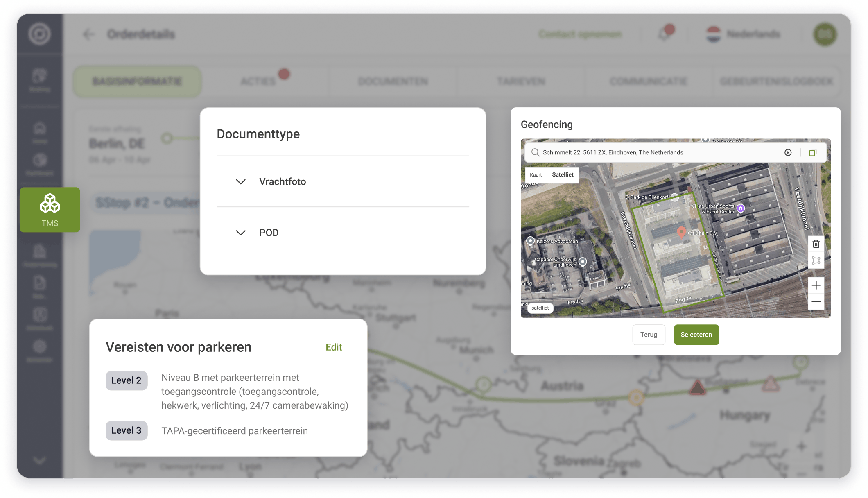Click TAPA-gecertificeerd parkeerterrein text
This screenshot has width=868, height=498.
click(235, 431)
